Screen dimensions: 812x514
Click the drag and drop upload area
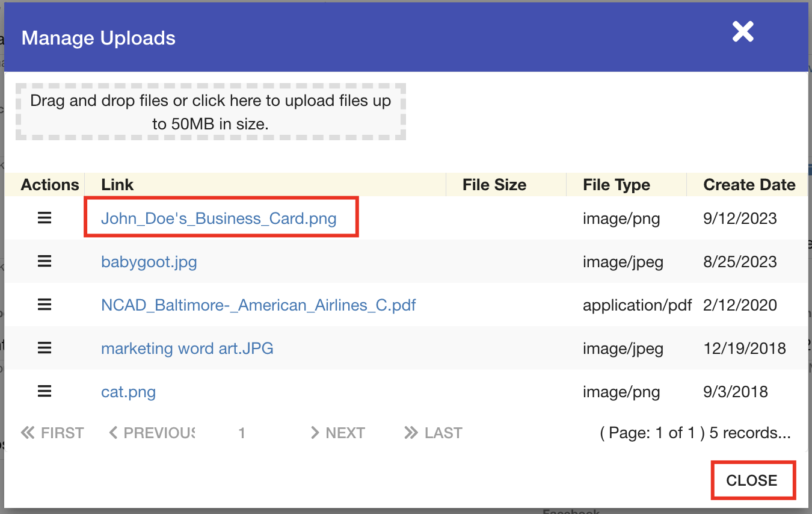pos(211,112)
